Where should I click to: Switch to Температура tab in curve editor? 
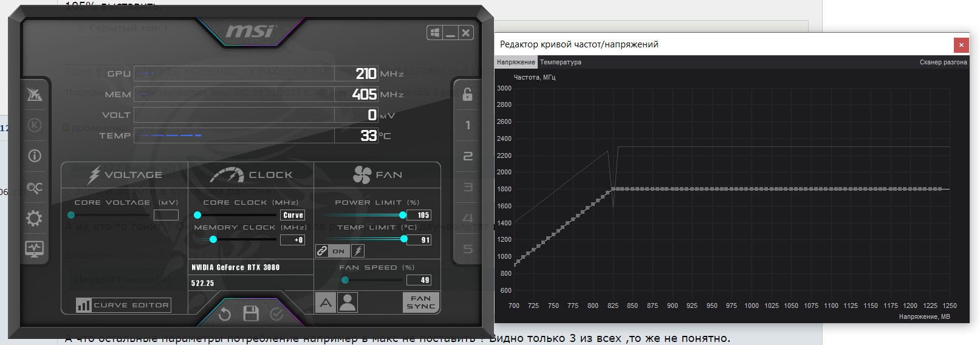pos(561,62)
